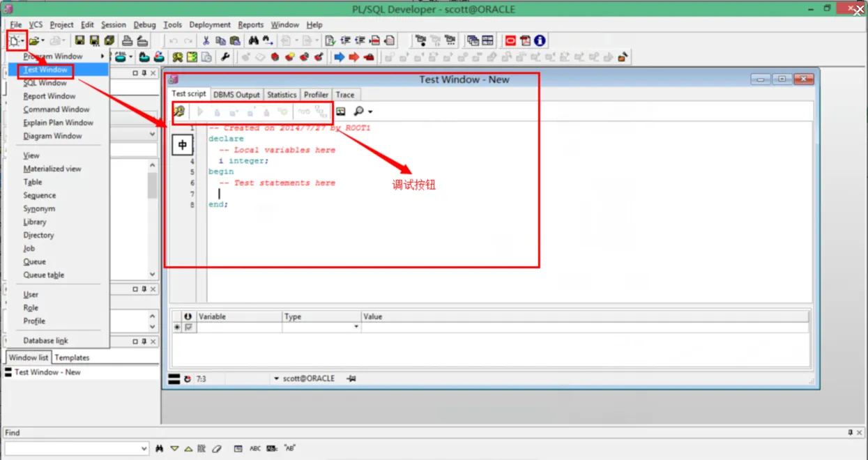This screenshot has height=460, width=868.
Task: Click the Value column header
Action: (x=584, y=316)
